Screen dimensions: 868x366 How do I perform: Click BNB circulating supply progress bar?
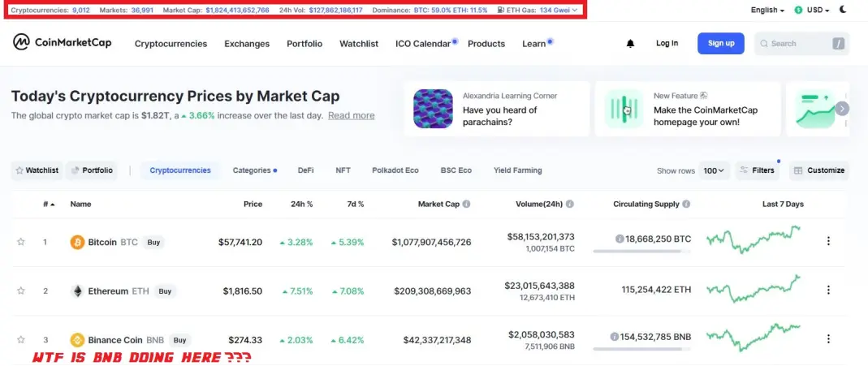tap(641, 349)
